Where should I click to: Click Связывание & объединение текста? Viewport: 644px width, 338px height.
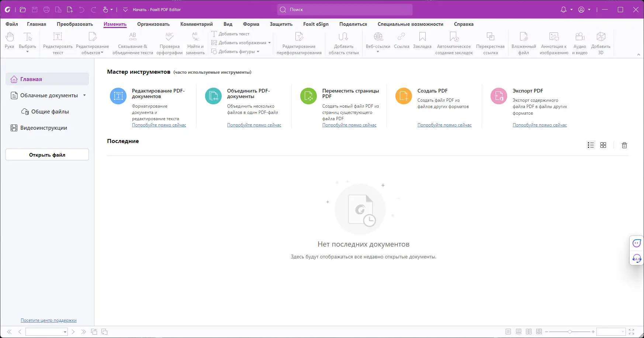pyautogui.click(x=133, y=43)
